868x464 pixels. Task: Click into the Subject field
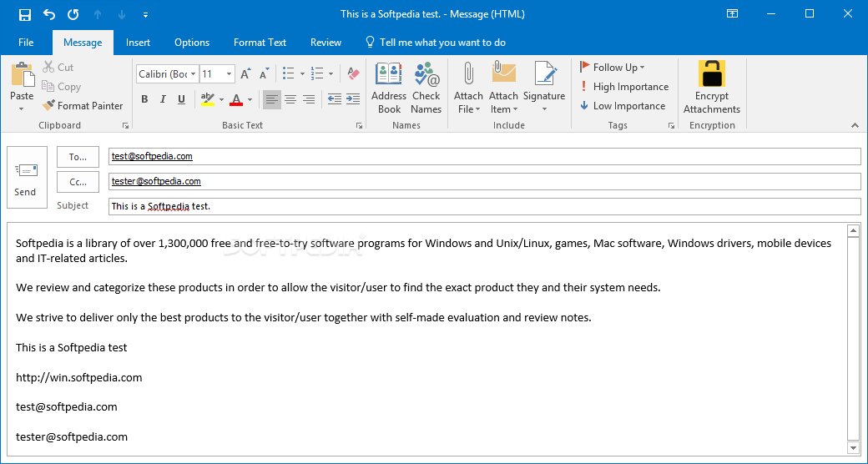484,206
